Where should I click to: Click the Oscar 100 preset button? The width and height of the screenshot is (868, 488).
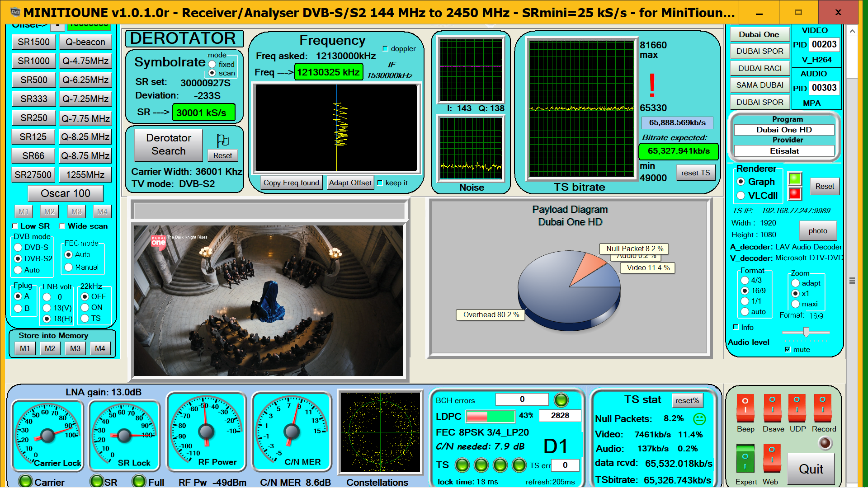coord(66,193)
